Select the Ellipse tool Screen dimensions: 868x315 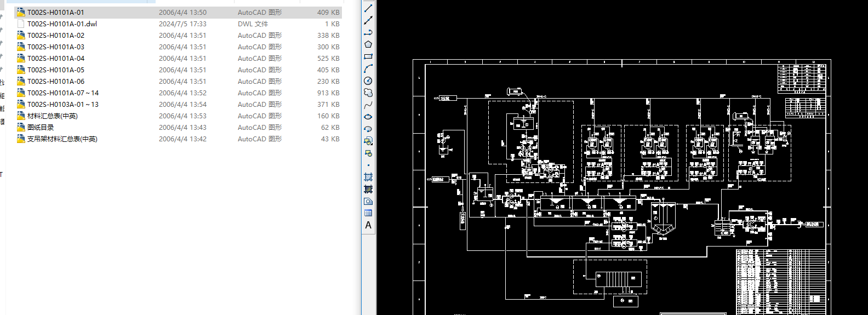(x=368, y=117)
